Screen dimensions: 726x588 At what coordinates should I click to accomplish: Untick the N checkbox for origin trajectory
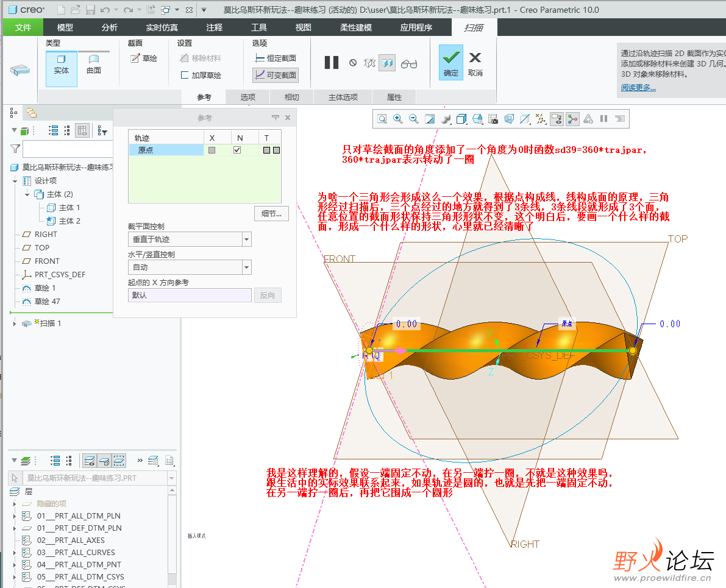[237, 150]
